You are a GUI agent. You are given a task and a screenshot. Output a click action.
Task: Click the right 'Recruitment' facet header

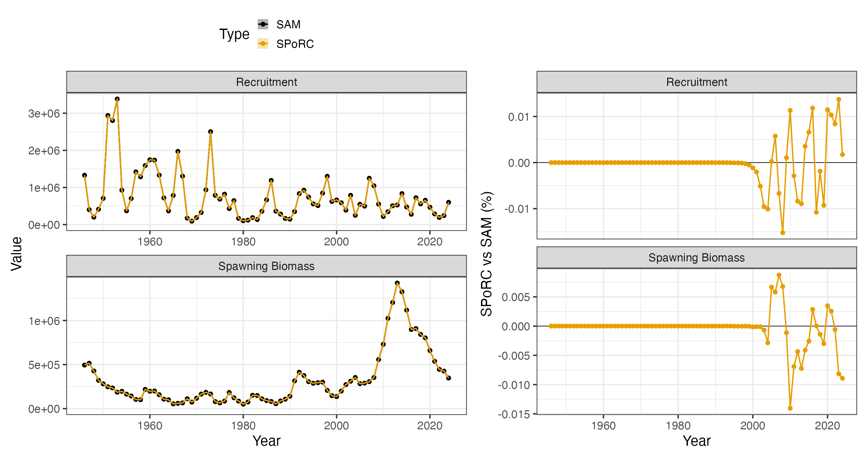coord(696,82)
